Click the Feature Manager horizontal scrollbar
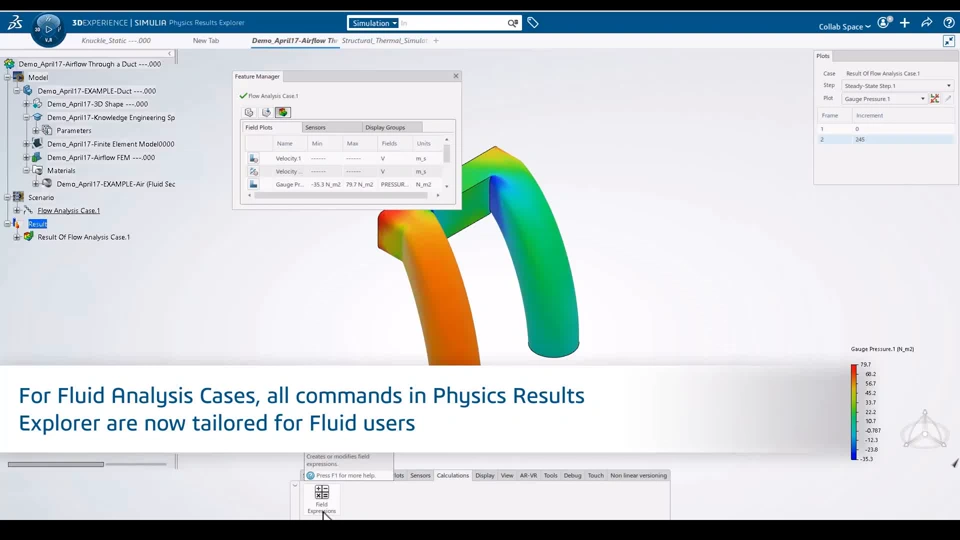 tap(340, 195)
